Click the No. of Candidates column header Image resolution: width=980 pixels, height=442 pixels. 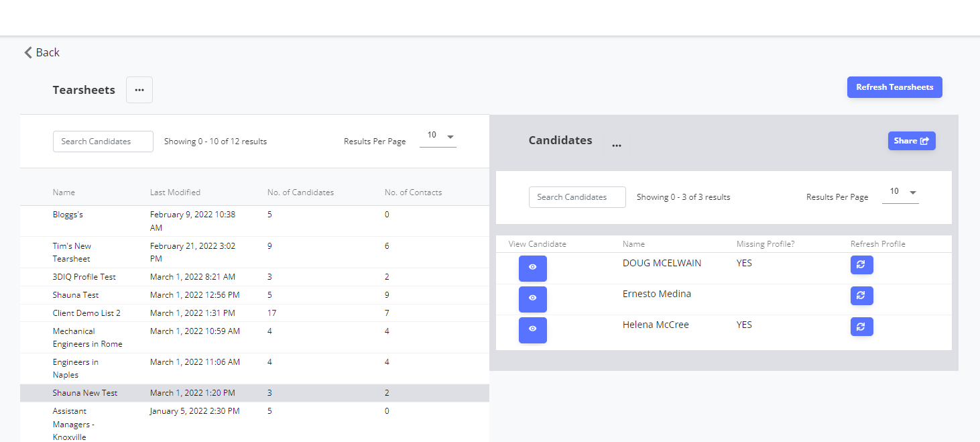click(x=300, y=192)
